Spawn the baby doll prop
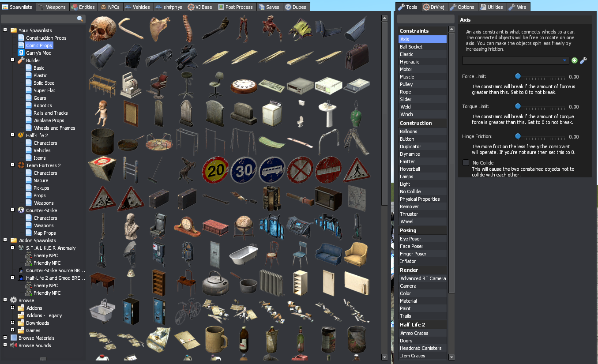This screenshot has height=364, width=598. click(x=103, y=114)
